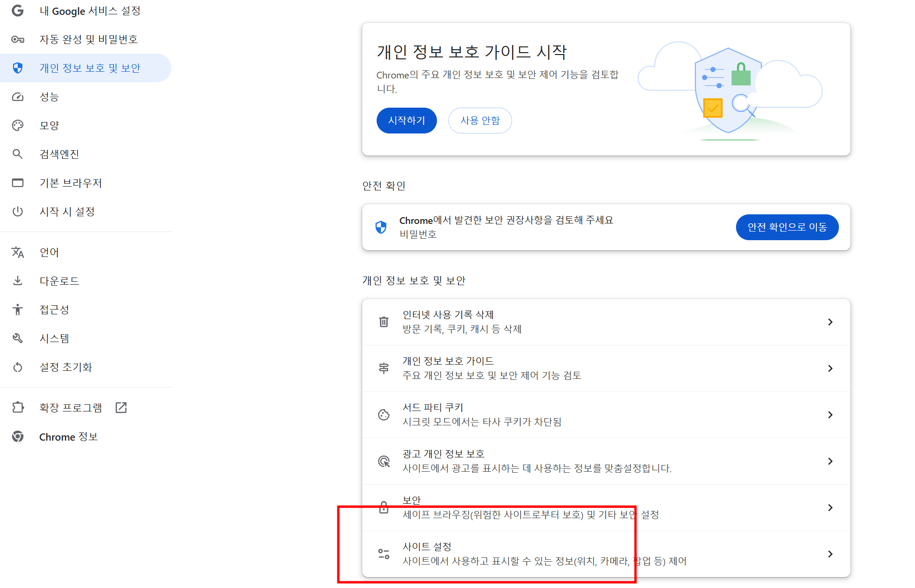Expand the 광고 개인 정보 보호 row arrow

click(830, 461)
